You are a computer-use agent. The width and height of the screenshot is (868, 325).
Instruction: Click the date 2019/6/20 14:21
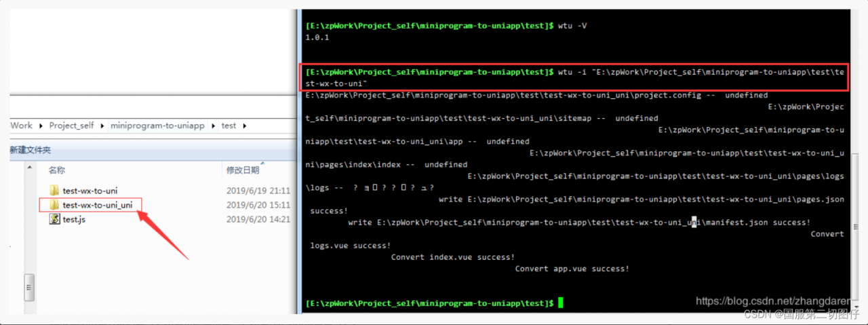(258, 219)
